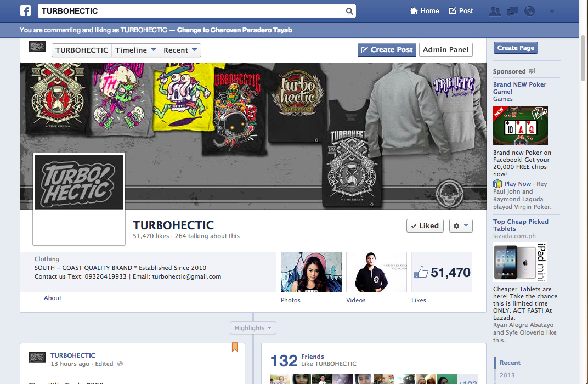Open Brand NEW Poker Game ad link
The width and height of the screenshot is (588, 384).
tap(519, 88)
